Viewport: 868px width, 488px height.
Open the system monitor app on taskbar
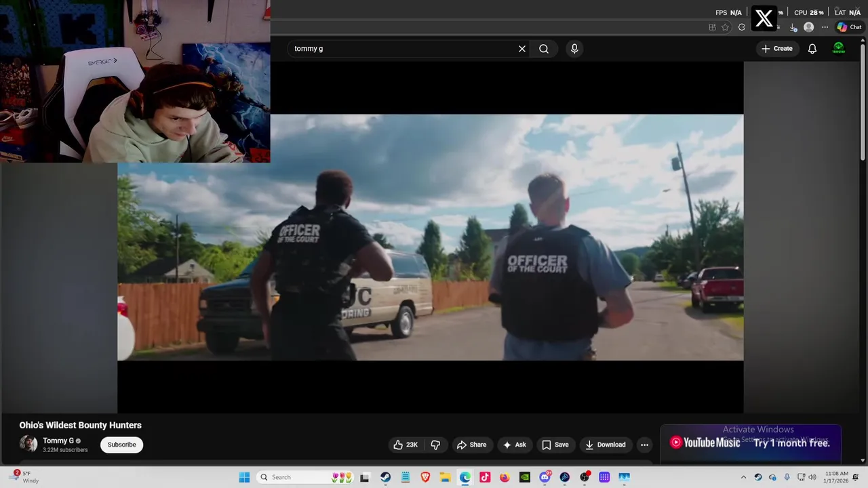[x=624, y=477]
